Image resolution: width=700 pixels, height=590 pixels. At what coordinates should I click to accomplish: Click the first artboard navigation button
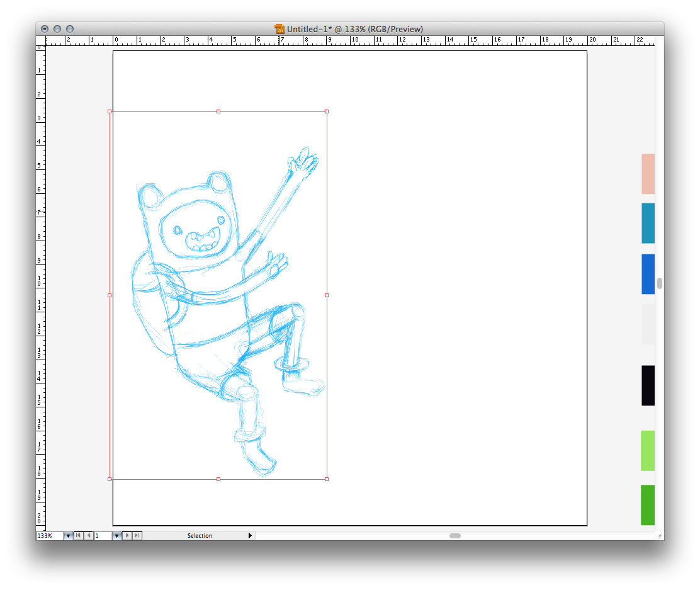point(79,536)
